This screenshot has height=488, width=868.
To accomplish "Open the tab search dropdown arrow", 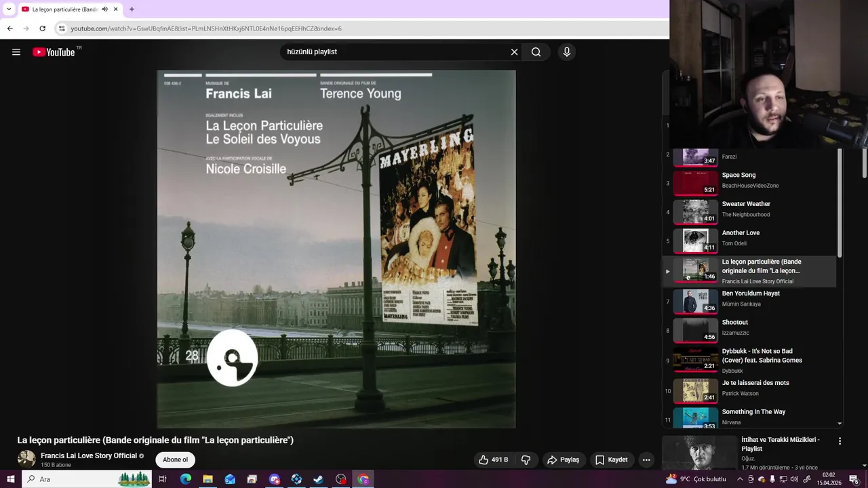I will (9, 9).
